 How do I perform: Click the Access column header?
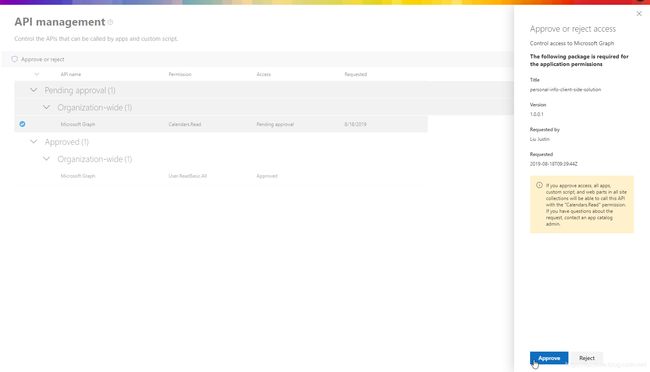(x=264, y=74)
